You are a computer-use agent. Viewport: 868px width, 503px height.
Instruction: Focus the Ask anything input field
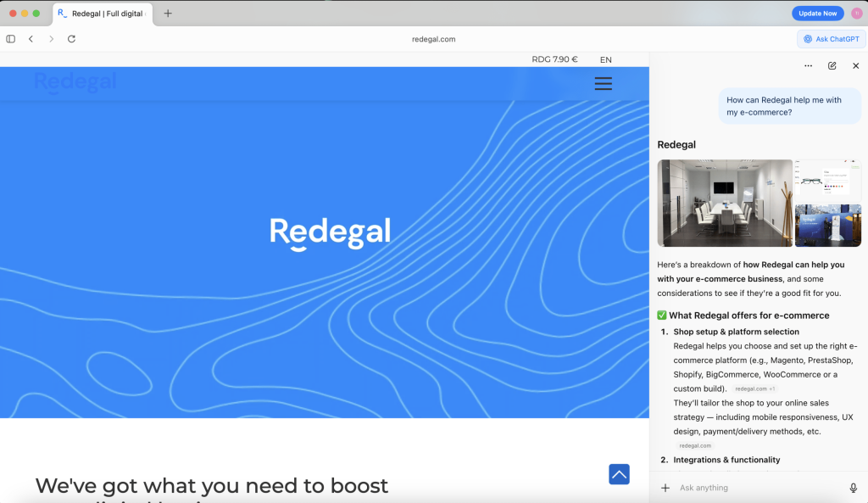click(746, 488)
